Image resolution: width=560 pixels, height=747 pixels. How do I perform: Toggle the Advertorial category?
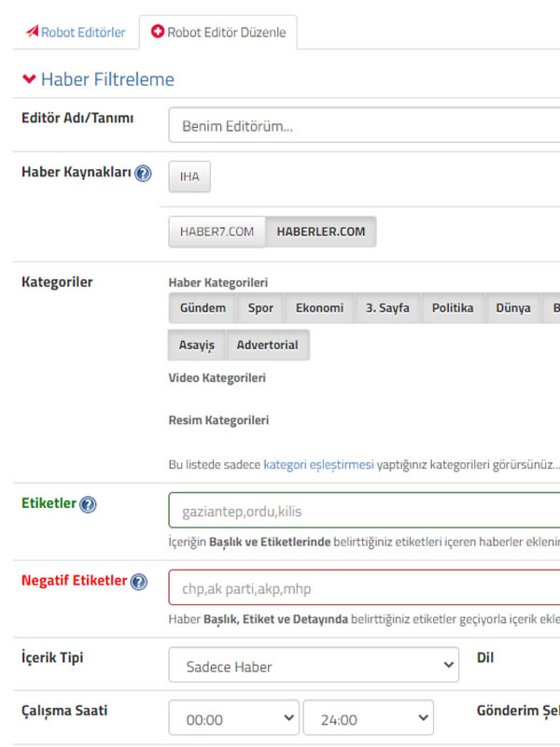(x=268, y=345)
